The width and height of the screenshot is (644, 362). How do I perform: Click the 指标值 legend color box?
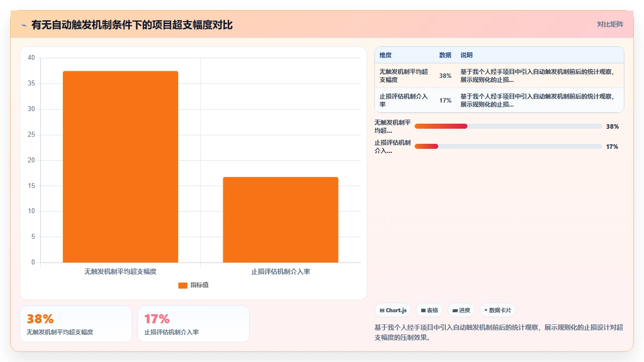(183, 285)
